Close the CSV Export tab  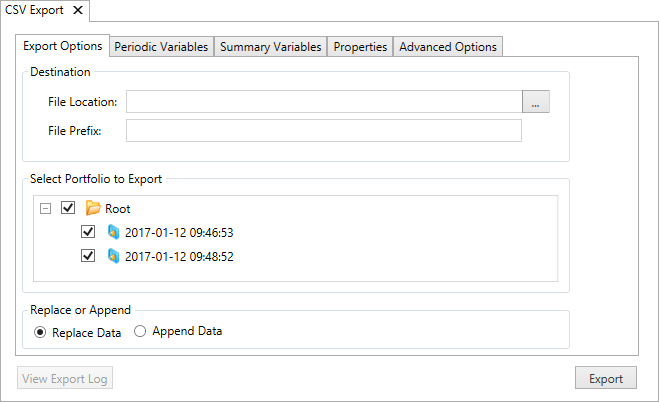pyautogui.click(x=78, y=10)
